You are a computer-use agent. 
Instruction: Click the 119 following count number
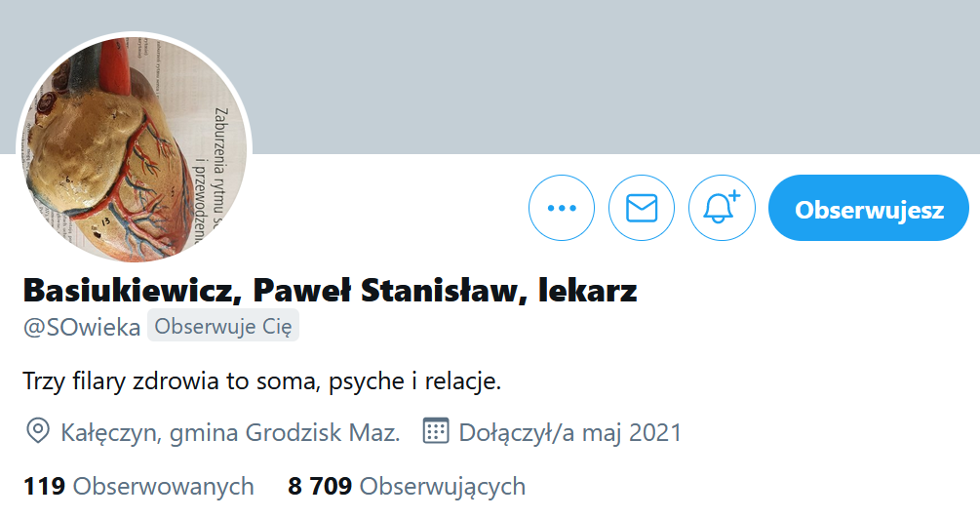(x=44, y=487)
